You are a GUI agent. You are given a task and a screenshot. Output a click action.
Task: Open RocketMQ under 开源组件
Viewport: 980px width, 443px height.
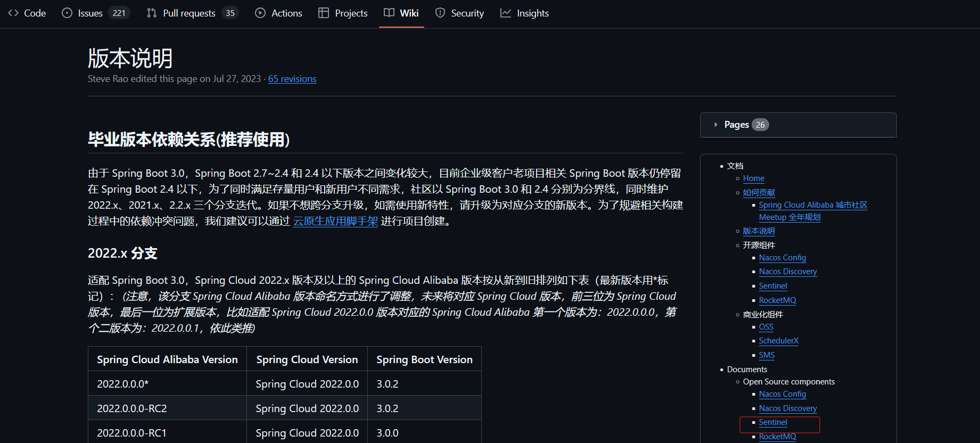point(778,300)
